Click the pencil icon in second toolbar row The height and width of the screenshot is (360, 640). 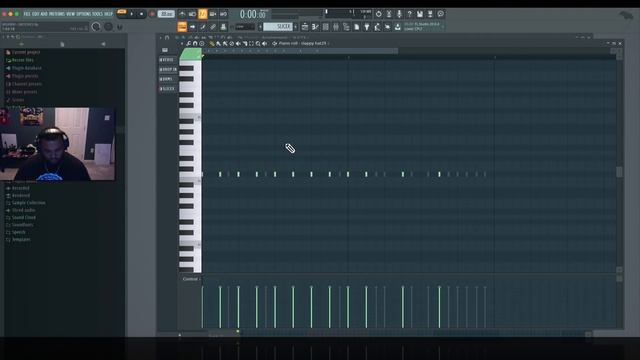coord(202,27)
